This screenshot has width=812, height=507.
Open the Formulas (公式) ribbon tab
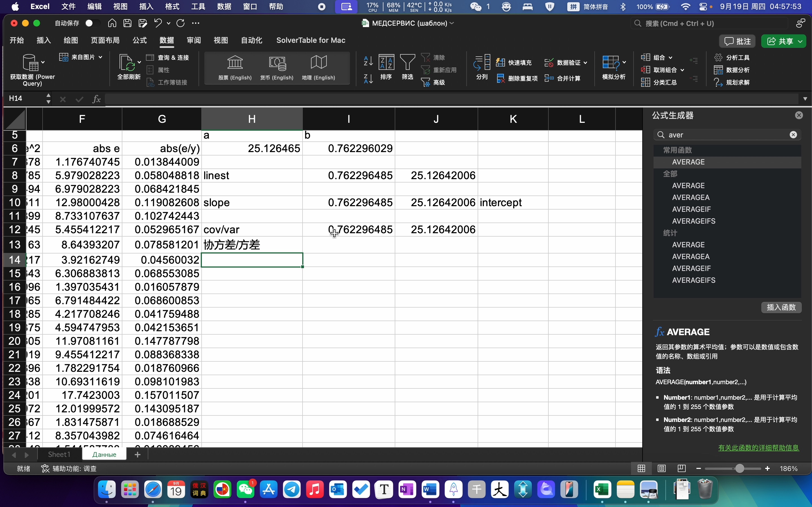coord(140,40)
